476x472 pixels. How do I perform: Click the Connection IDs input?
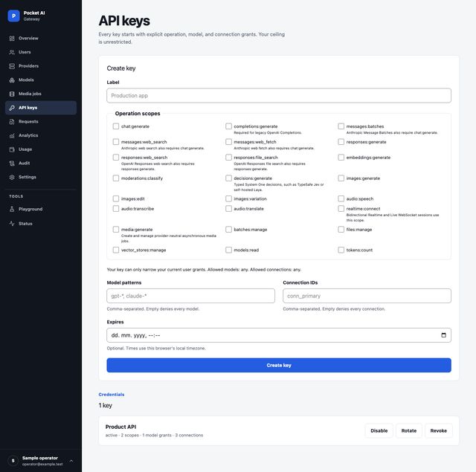pos(367,296)
